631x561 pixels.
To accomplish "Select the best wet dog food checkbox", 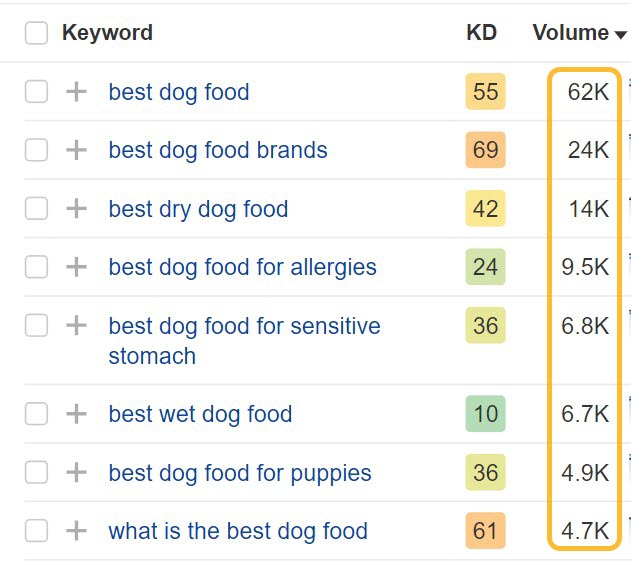I will click(36, 414).
